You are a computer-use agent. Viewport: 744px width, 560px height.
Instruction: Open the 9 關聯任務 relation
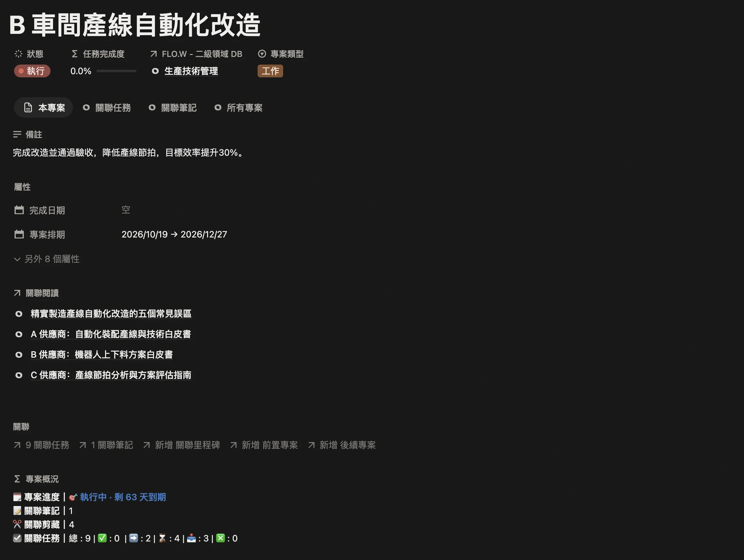pyautogui.click(x=41, y=445)
